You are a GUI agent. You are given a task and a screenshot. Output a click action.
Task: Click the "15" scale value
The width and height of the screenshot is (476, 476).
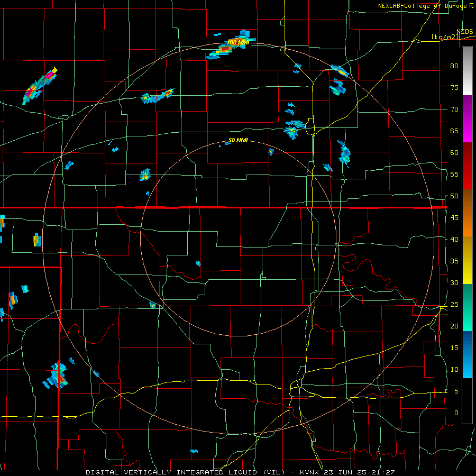click(454, 348)
